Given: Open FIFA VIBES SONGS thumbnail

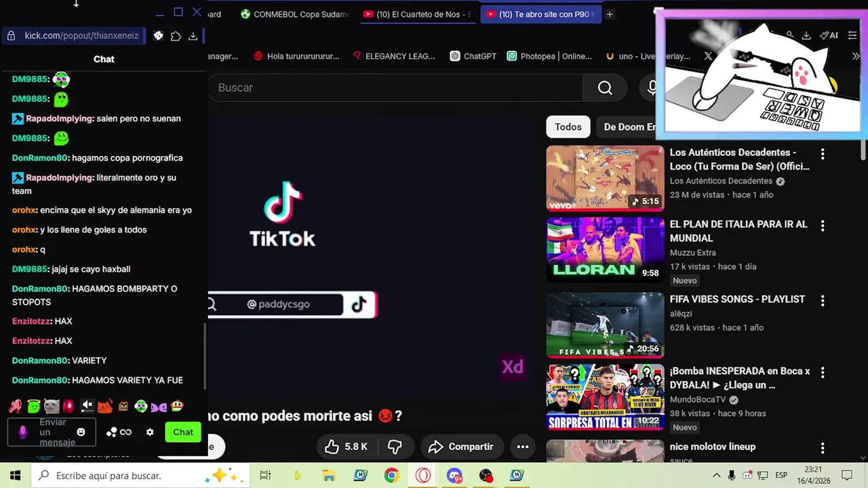Looking at the screenshot, I should pos(605,325).
